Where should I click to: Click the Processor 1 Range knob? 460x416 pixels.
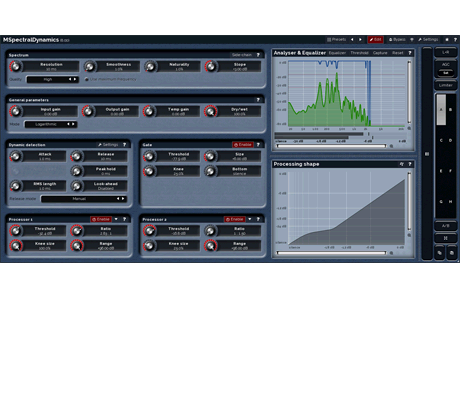pos(76,246)
